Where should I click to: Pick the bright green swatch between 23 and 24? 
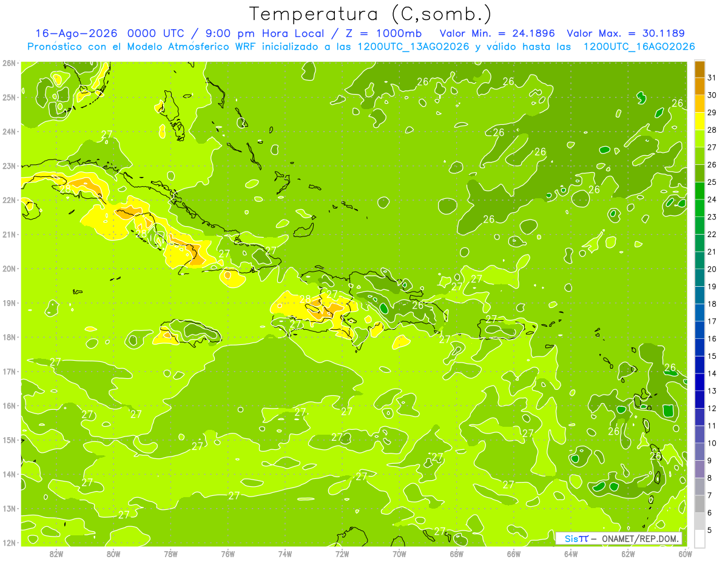pyautogui.click(x=699, y=208)
